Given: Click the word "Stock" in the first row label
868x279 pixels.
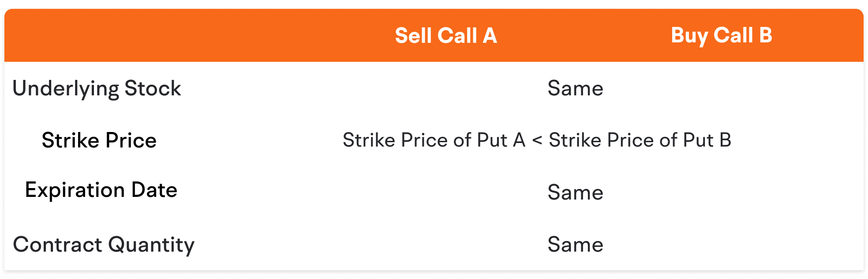Looking at the screenshot, I should (x=153, y=88).
